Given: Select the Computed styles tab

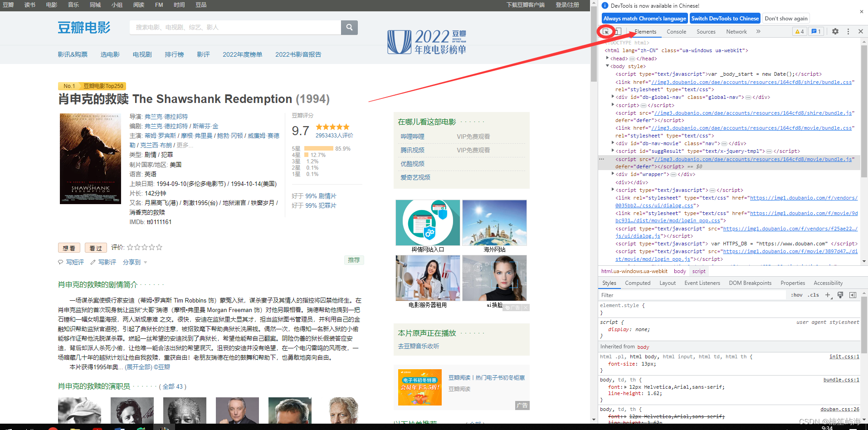Looking at the screenshot, I should pyautogui.click(x=638, y=283).
